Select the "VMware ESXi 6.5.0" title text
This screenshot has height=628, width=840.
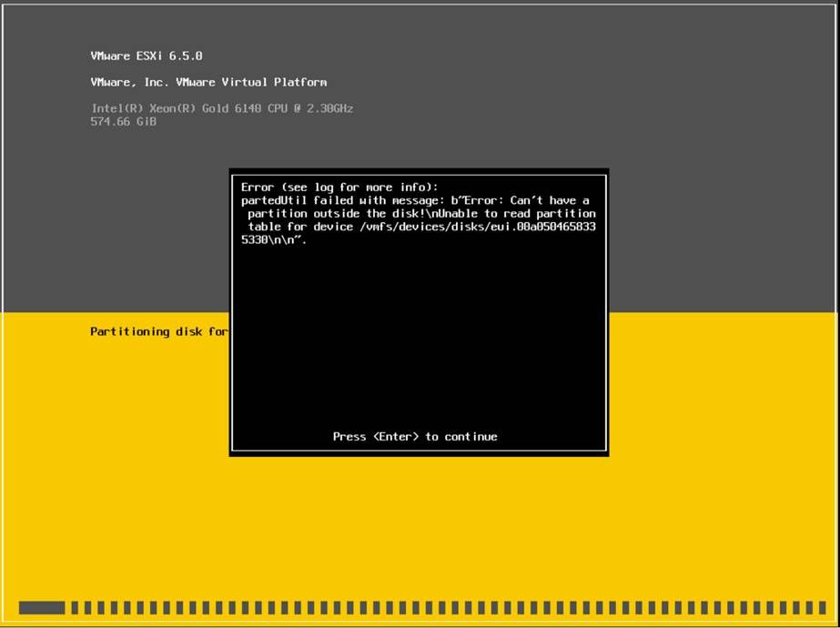tap(147, 56)
